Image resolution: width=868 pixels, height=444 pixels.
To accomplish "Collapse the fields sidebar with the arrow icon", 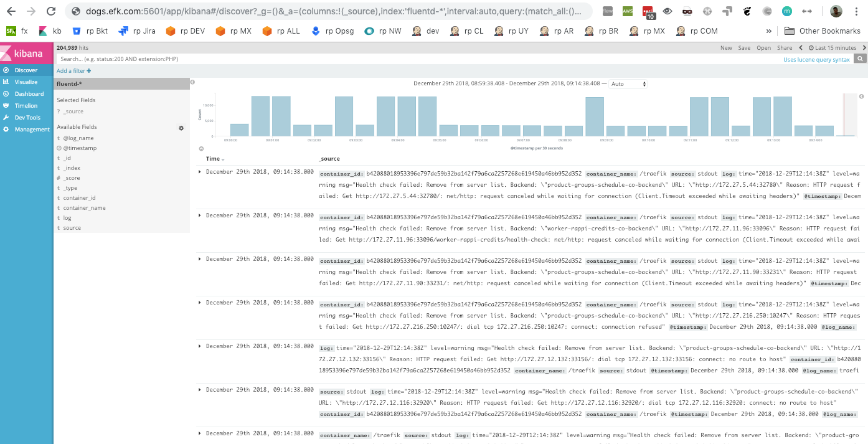I will (x=192, y=82).
